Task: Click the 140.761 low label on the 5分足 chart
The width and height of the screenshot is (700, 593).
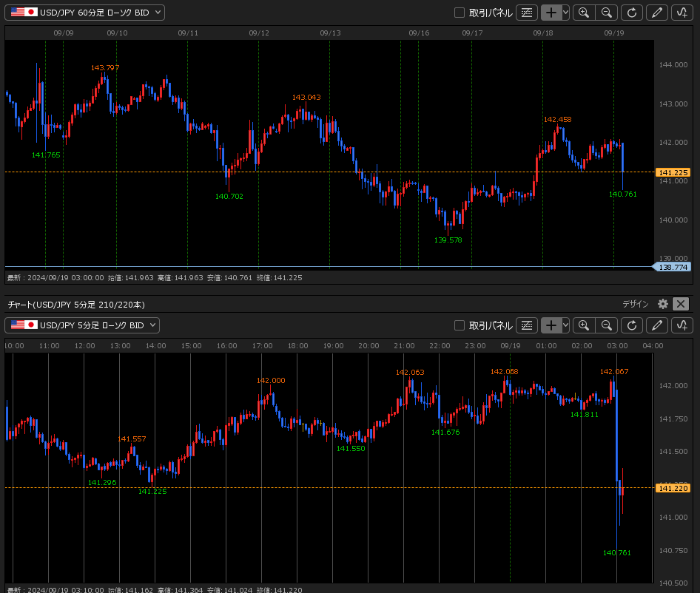Action: pos(617,553)
